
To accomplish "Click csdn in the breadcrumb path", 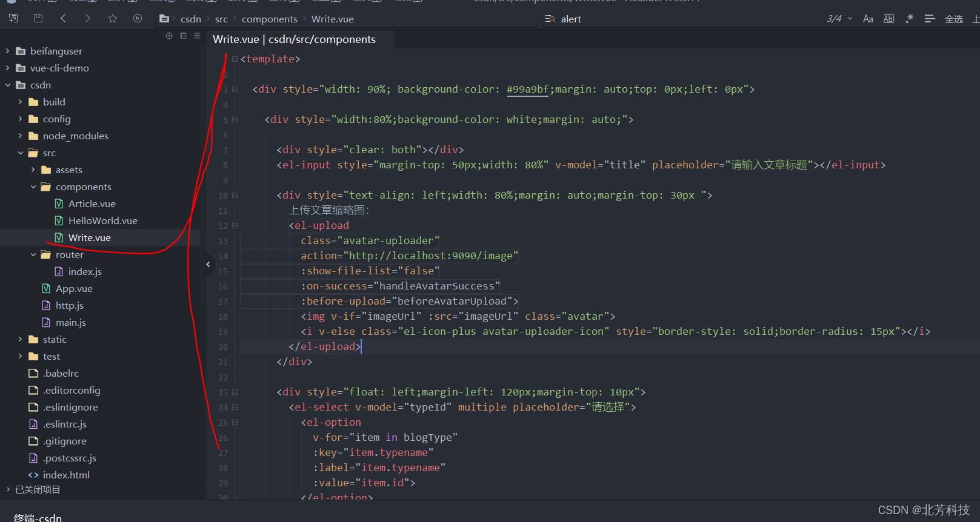I will (x=191, y=19).
